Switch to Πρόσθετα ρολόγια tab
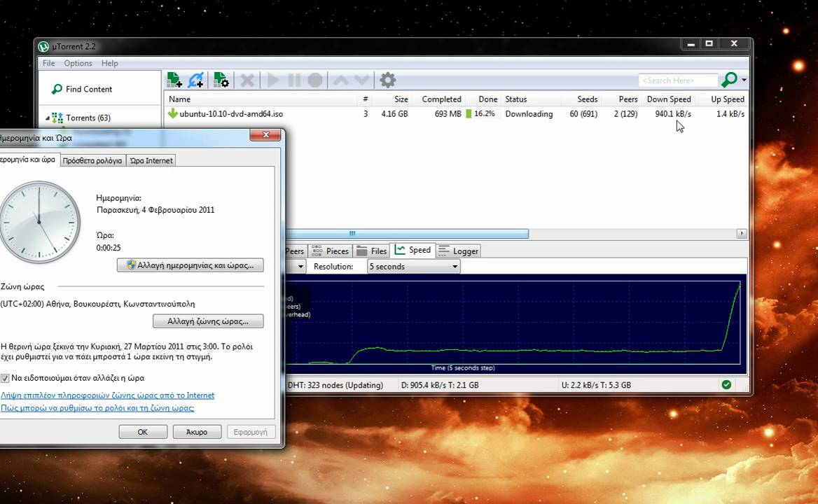This screenshot has width=818, height=504. [92, 160]
